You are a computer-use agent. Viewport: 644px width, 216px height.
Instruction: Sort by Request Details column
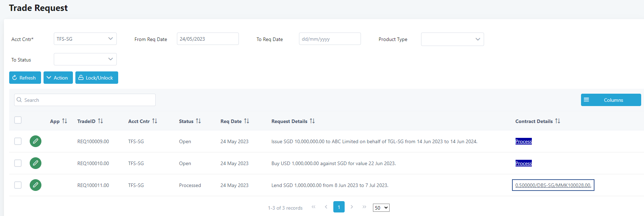[x=312, y=121]
